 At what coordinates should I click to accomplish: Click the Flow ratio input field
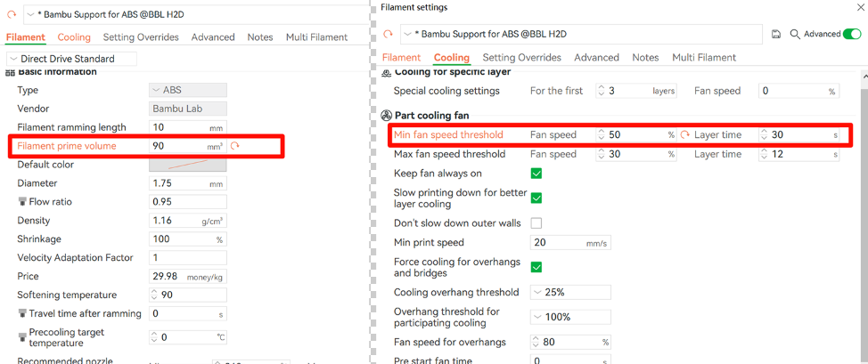point(188,202)
